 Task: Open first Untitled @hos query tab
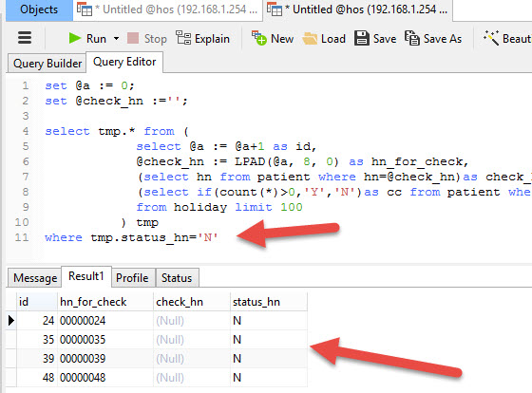167,9
